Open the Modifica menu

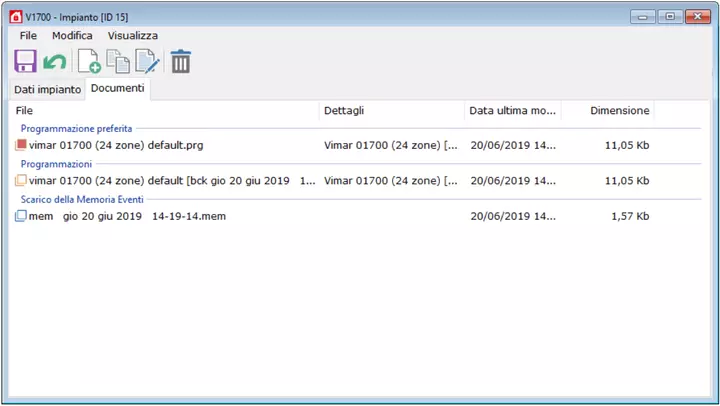72,35
